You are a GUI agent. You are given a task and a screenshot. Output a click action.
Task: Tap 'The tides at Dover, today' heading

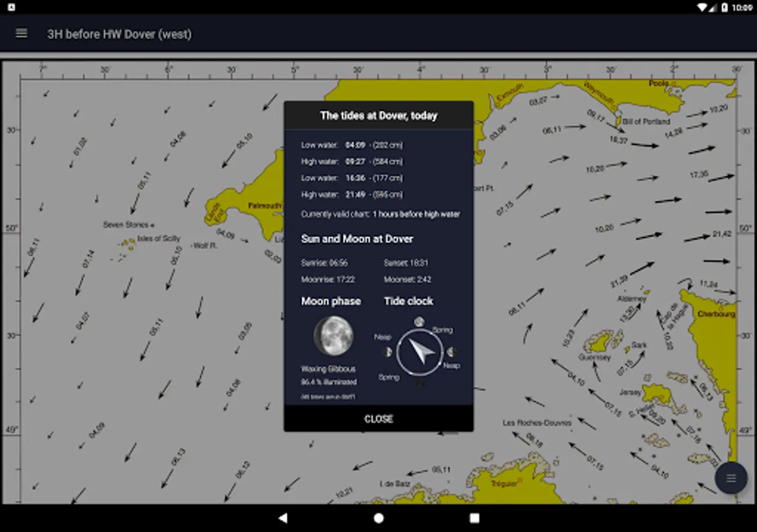click(x=378, y=116)
